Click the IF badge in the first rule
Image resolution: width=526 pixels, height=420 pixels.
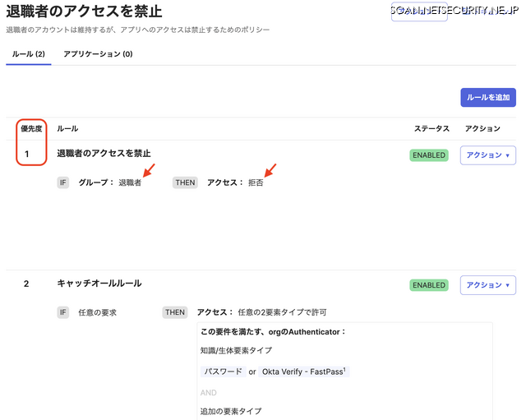click(x=63, y=182)
